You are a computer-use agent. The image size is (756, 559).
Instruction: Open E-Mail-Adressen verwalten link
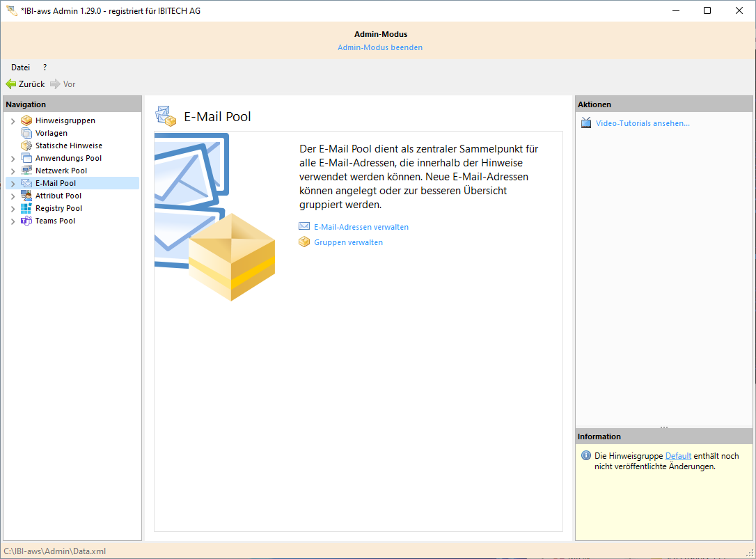point(361,227)
